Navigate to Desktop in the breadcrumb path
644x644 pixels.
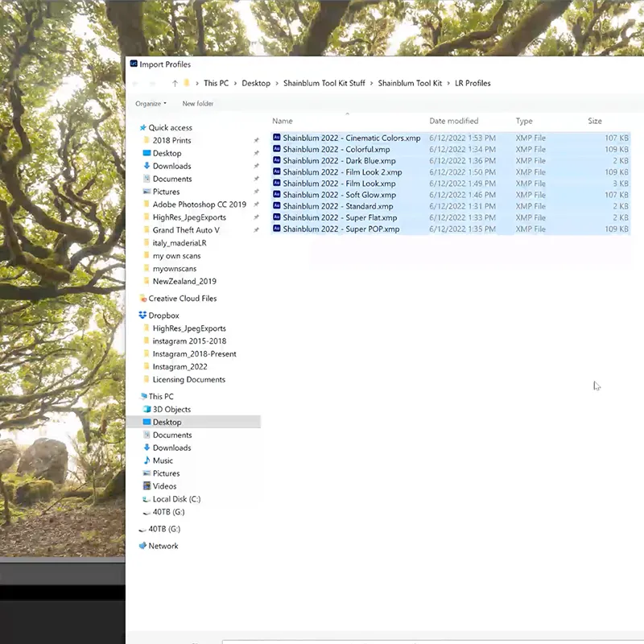tap(256, 83)
